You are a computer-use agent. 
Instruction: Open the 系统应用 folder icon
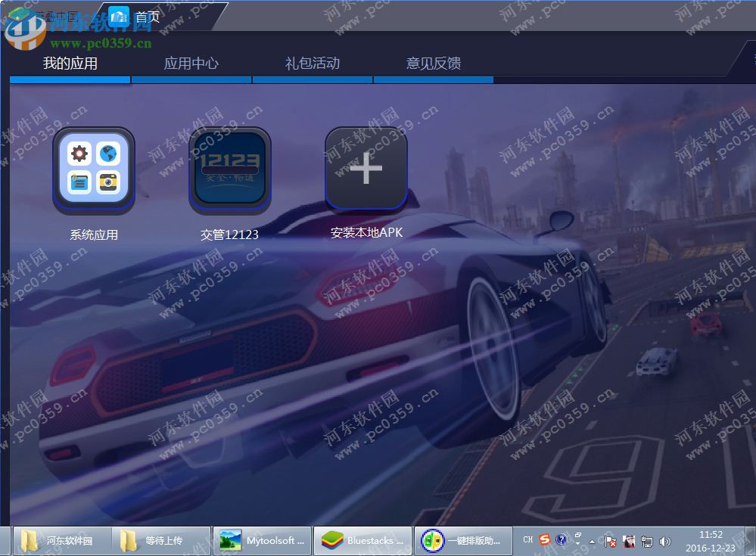(x=94, y=169)
